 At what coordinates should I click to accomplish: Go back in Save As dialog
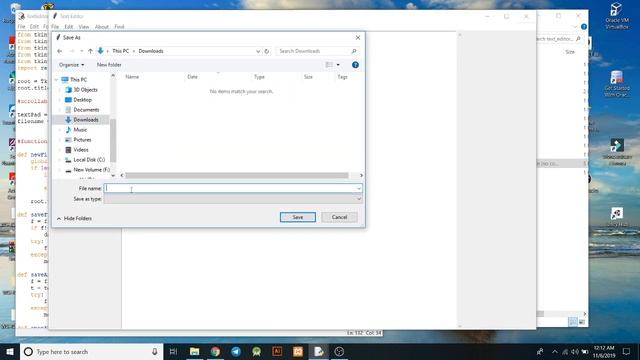pos(60,51)
